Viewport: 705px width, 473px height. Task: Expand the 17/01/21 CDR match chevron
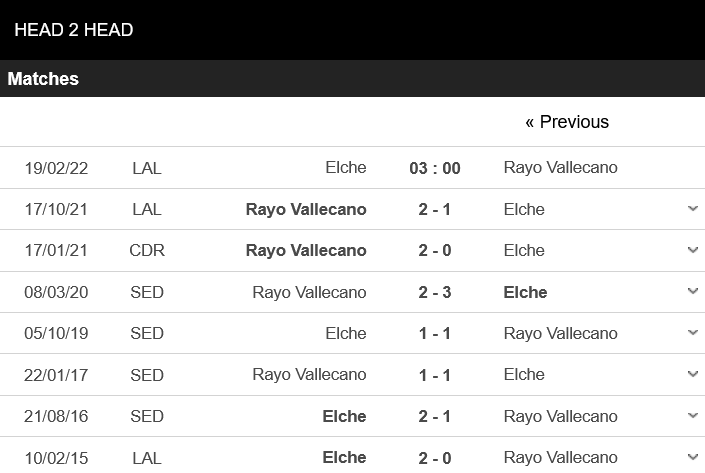(x=693, y=250)
